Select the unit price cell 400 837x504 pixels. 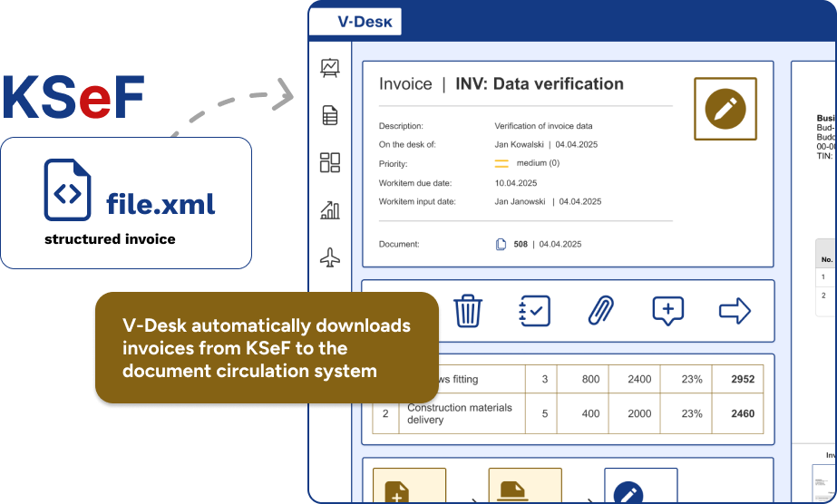click(x=583, y=413)
